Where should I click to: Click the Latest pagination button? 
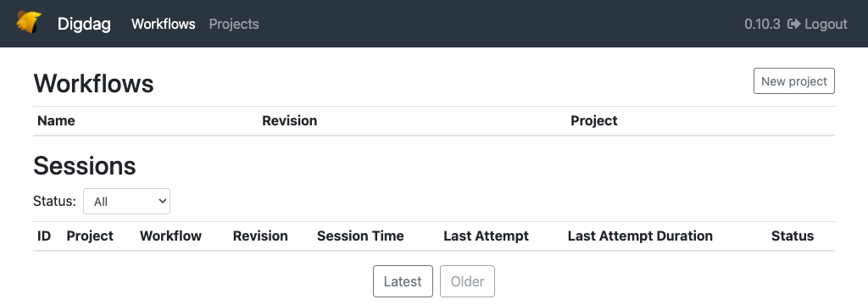[x=403, y=281]
